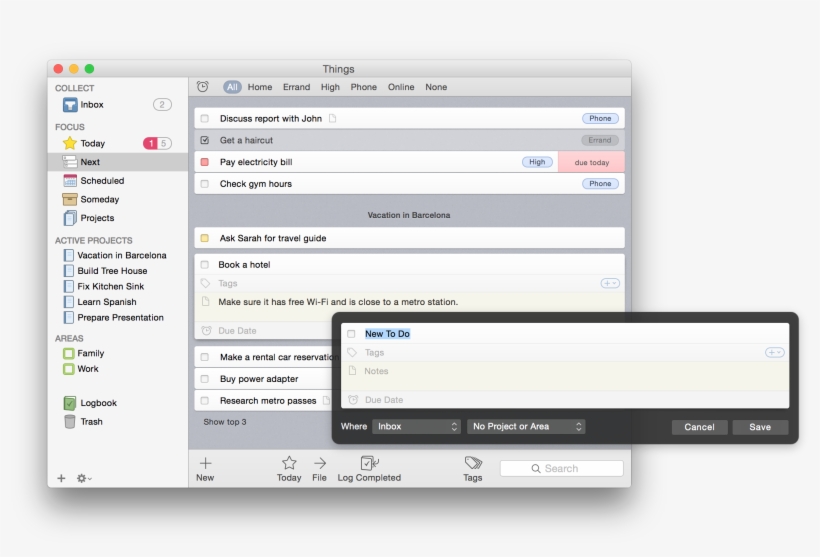Open the settings gear dropdown in sidebar
The image size is (820, 557).
(x=84, y=478)
